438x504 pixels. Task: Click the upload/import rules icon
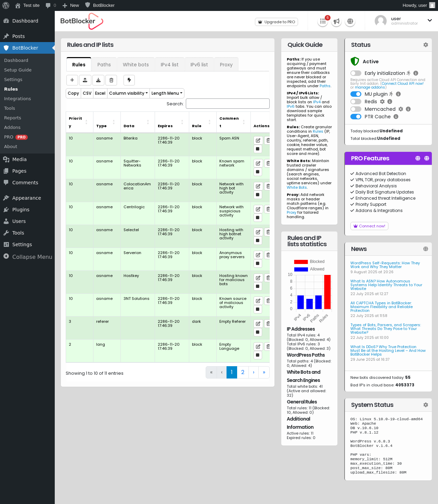point(85,80)
